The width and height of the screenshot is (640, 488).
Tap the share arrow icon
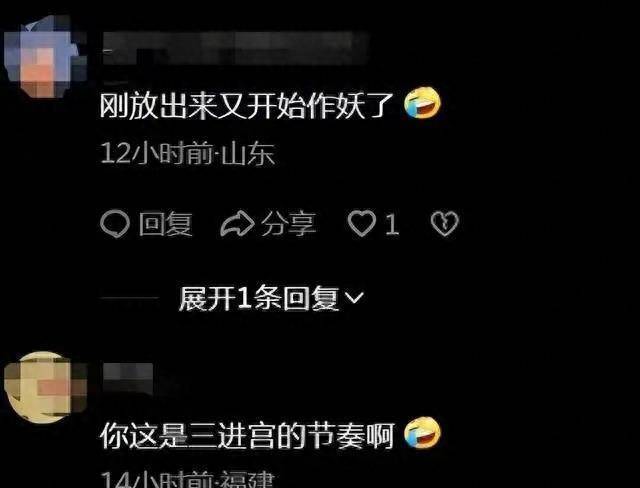pos(237,224)
